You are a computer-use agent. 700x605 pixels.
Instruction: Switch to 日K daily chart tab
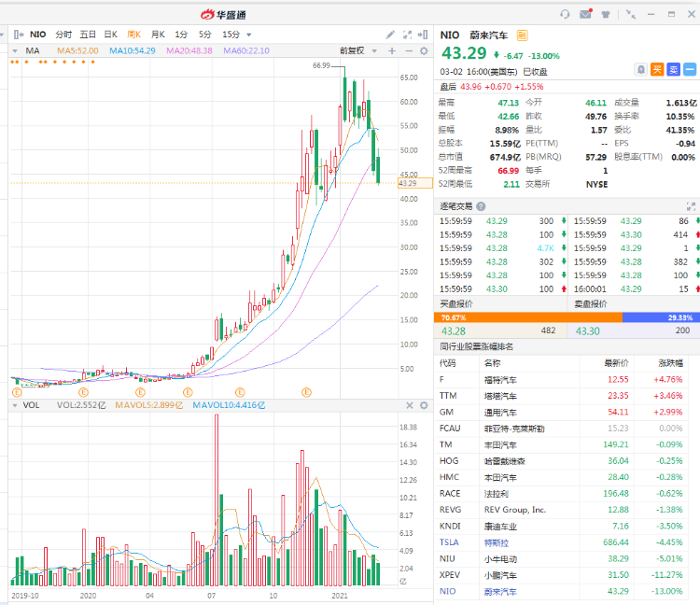click(111, 35)
